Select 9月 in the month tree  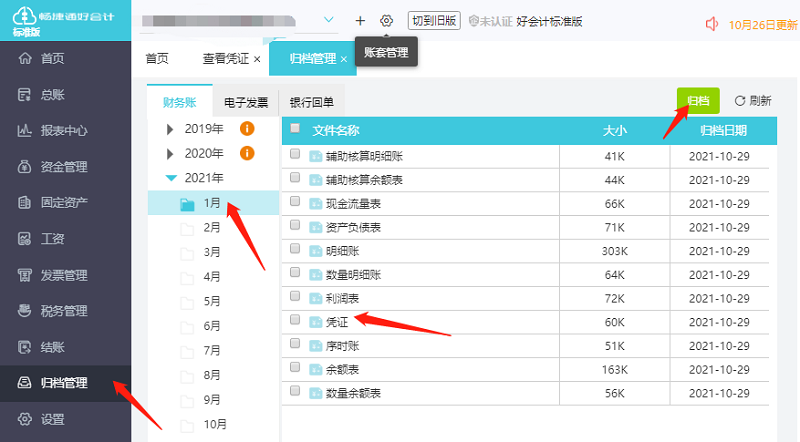(213, 399)
